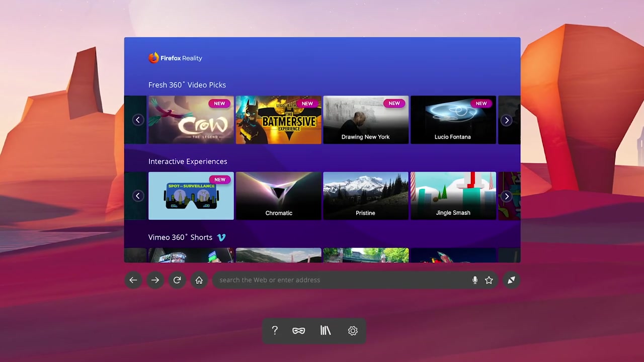
Task: Bookmark this page with the star icon
Action: (489, 280)
